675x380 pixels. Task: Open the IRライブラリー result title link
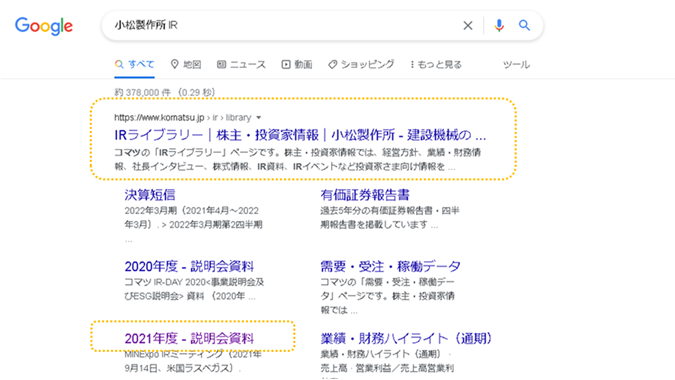[300, 135]
